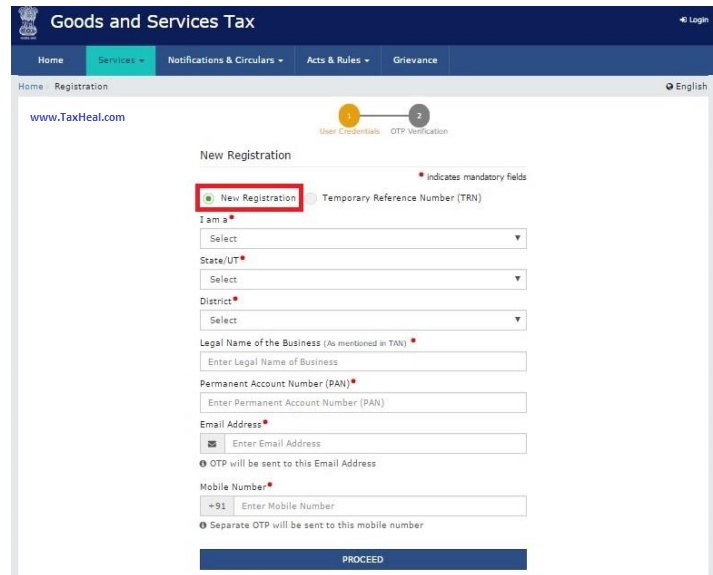Select Temporary Reference Number (TRN) radio button
713x575 pixels.
pyautogui.click(x=312, y=198)
